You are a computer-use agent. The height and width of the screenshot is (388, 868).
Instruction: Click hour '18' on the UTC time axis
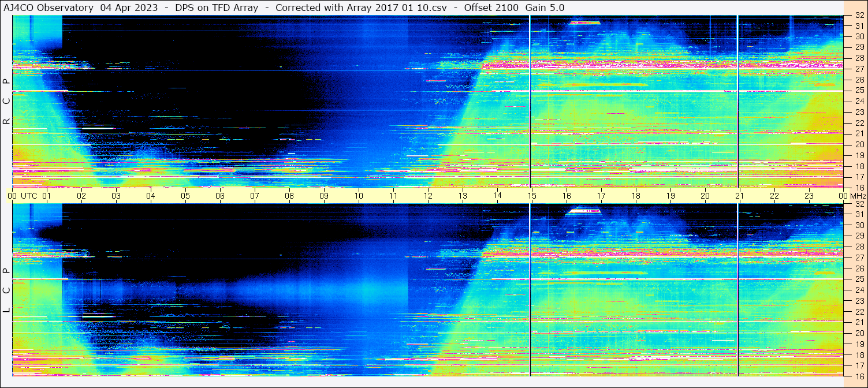tap(636, 196)
